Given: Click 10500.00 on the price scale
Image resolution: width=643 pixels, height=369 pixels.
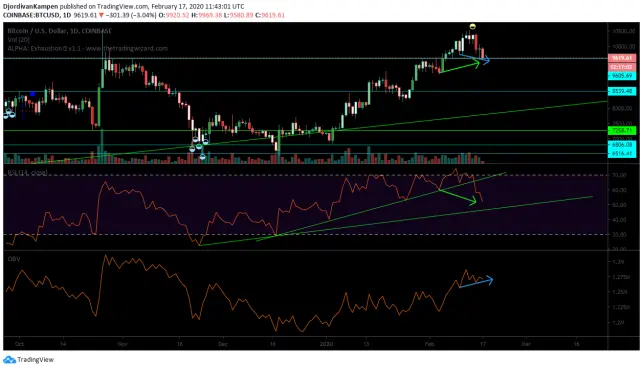Looking at the screenshot, I should tap(623, 31).
